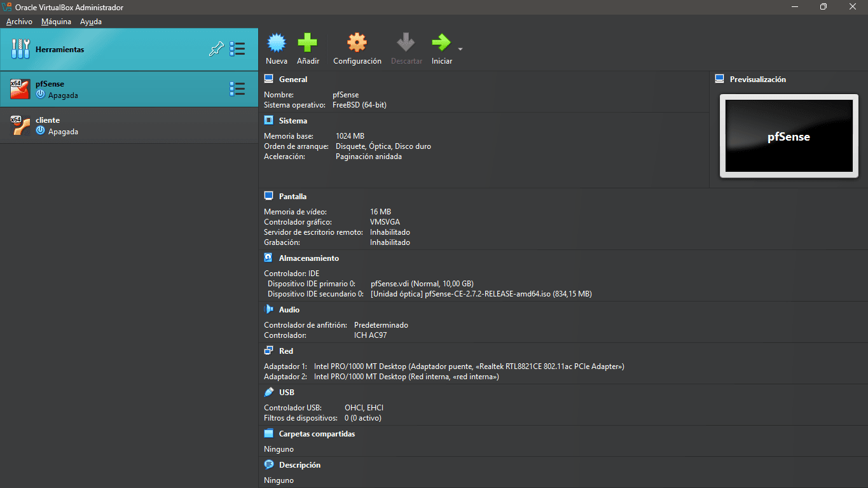Click the ICH AC97 audio controller value

pyautogui.click(x=370, y=335)
